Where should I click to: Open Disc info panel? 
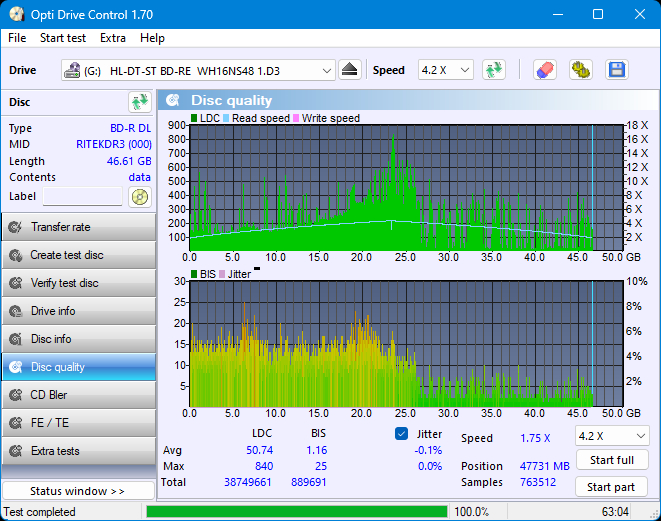(79, 339)
